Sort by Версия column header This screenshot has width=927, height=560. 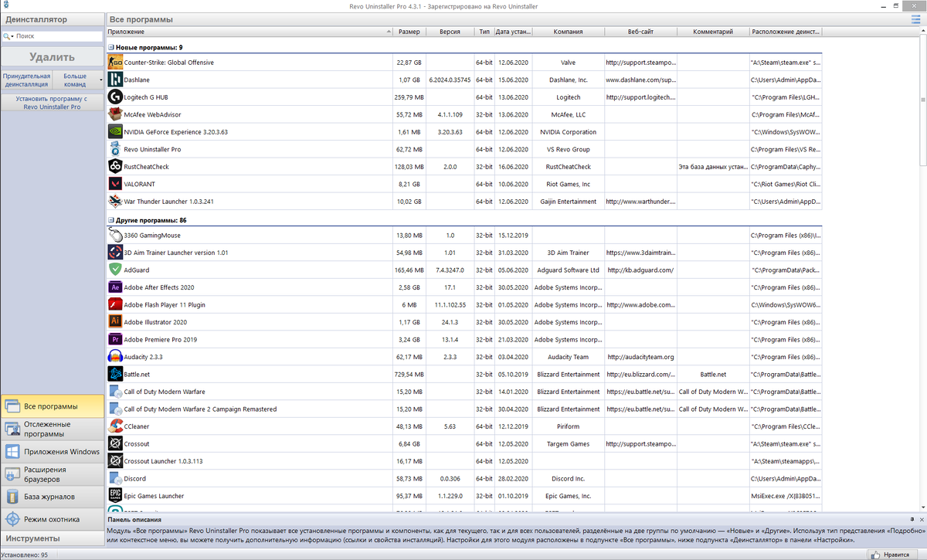pyautogui.click(x=450, y=32)
